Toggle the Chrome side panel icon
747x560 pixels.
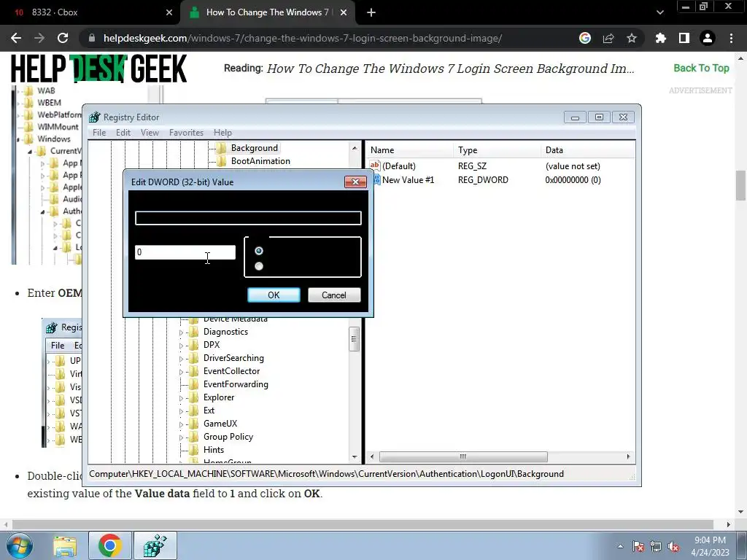tap(684, 38)
